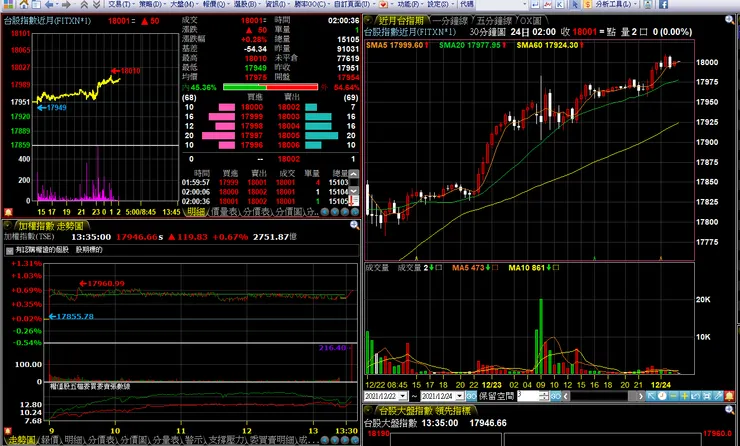The image size is (740, 446).
Task: Expand the round menu button beside 台股大盤指數 領先指標
Action: 369,411
